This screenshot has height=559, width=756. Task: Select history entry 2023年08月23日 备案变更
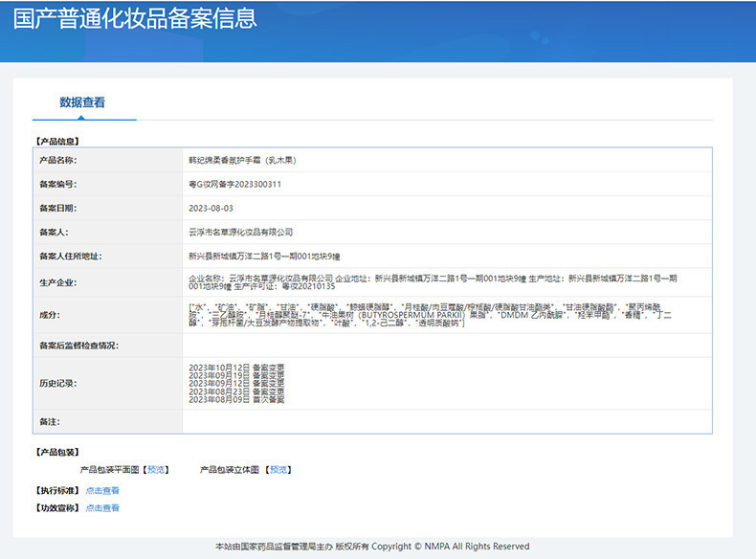click(x=236, y=391)
